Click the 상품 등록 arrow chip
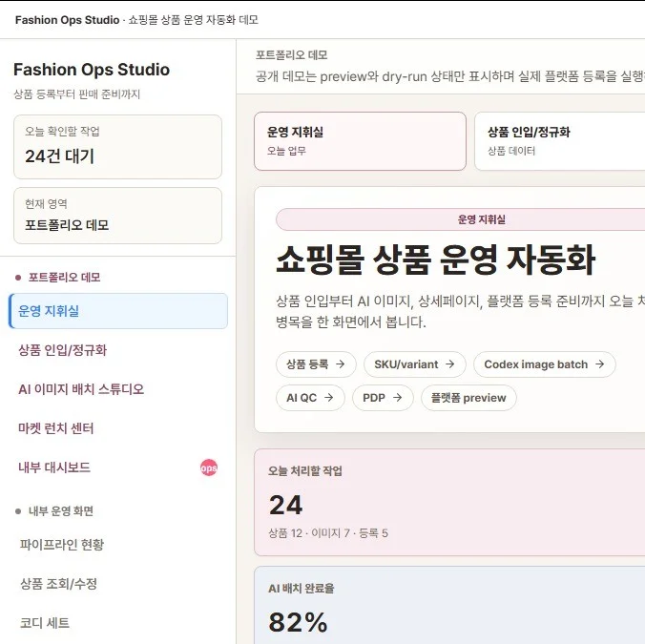645x644 pixels. pyautogui.click(x=316, y=364)
